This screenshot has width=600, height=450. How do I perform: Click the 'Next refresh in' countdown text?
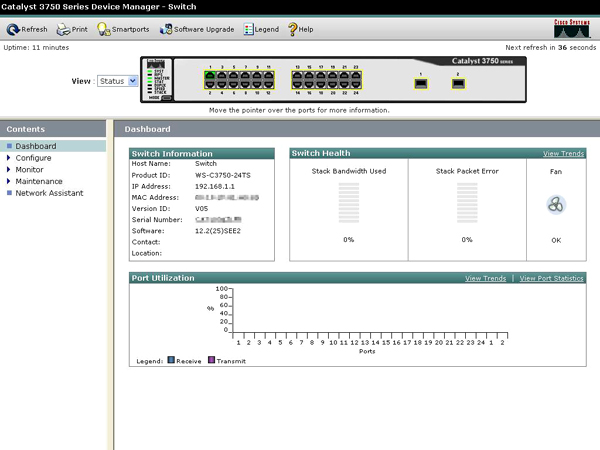(x=550, y=47)
